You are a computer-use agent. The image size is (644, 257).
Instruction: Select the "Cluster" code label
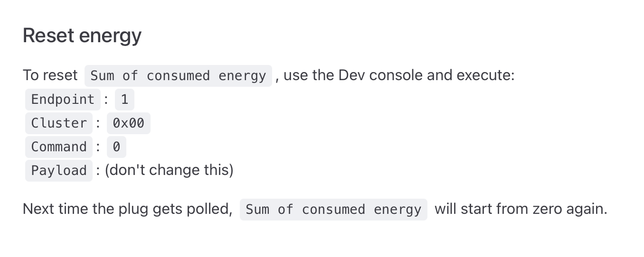click(59, 123)
